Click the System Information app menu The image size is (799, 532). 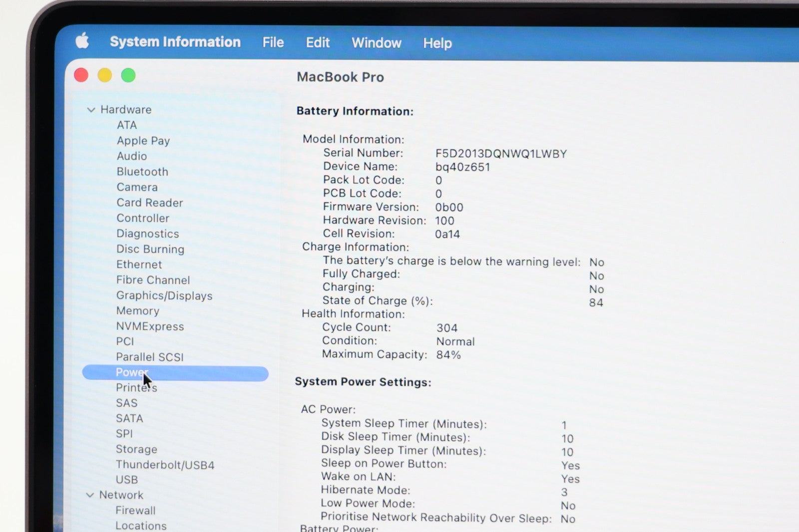click(175, 42)
